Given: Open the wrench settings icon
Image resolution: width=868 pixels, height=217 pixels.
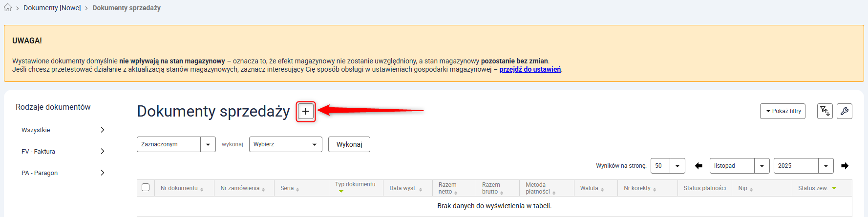Looking at the screenshot, I should coord(844,111).
